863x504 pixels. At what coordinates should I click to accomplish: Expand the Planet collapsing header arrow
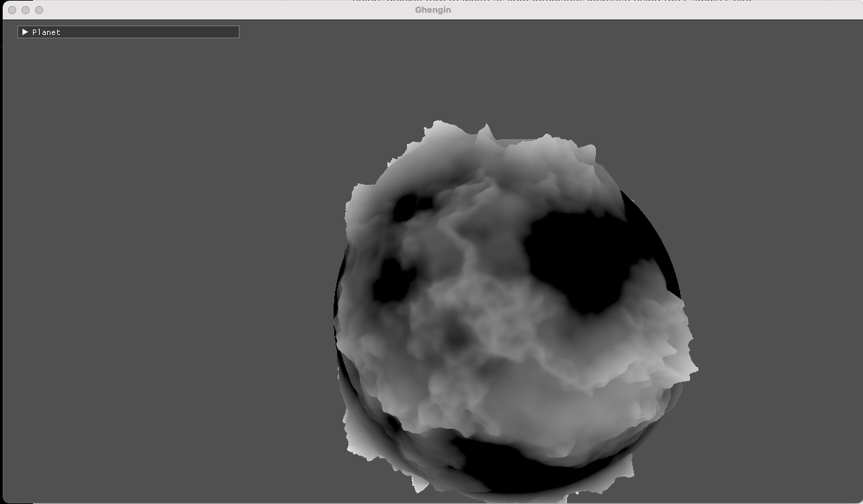tap(25, 32)
